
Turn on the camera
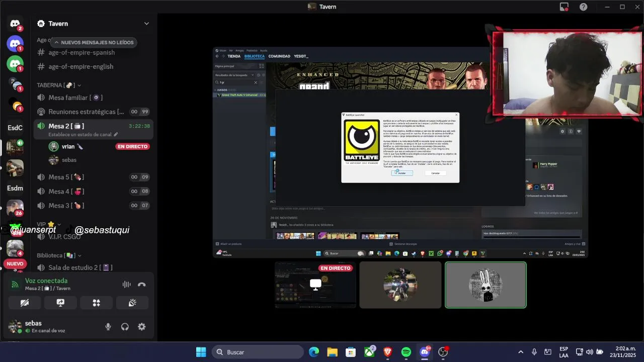tap(25, 303)
